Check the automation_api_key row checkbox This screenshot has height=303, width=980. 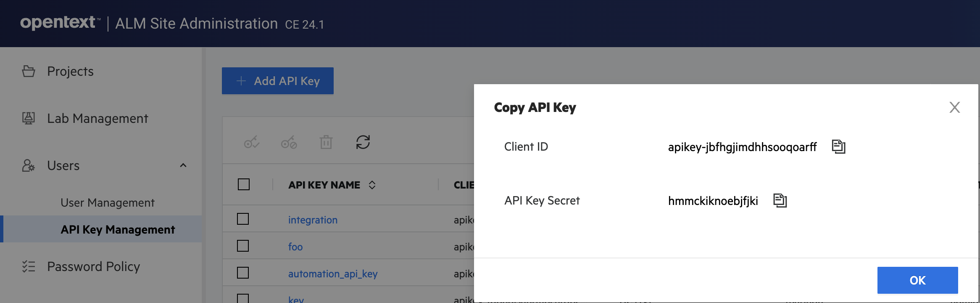coord(243,273)
